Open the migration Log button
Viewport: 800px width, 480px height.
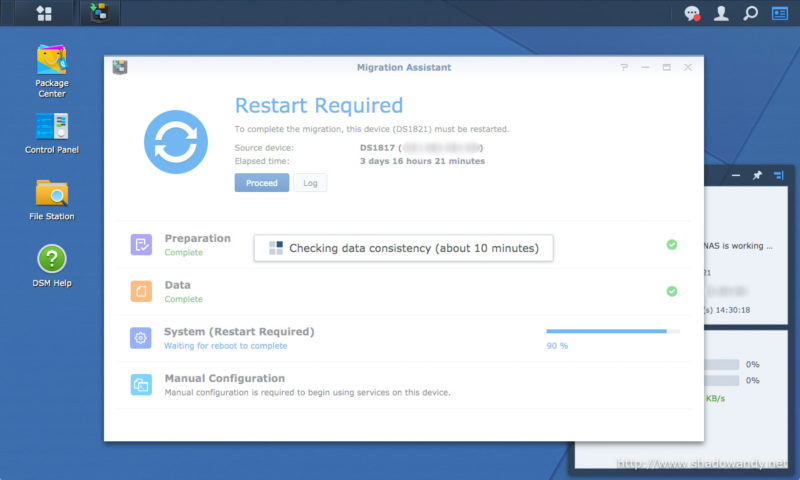pos(310,183)
